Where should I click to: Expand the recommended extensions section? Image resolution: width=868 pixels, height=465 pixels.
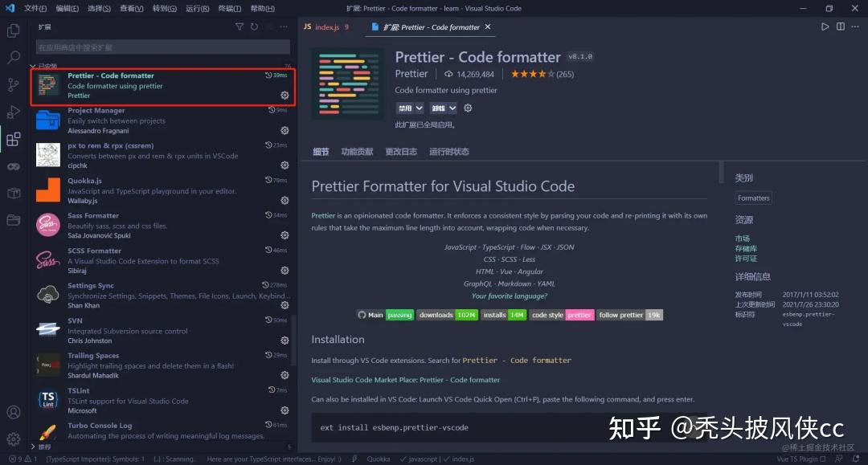(x=33, y=447)
